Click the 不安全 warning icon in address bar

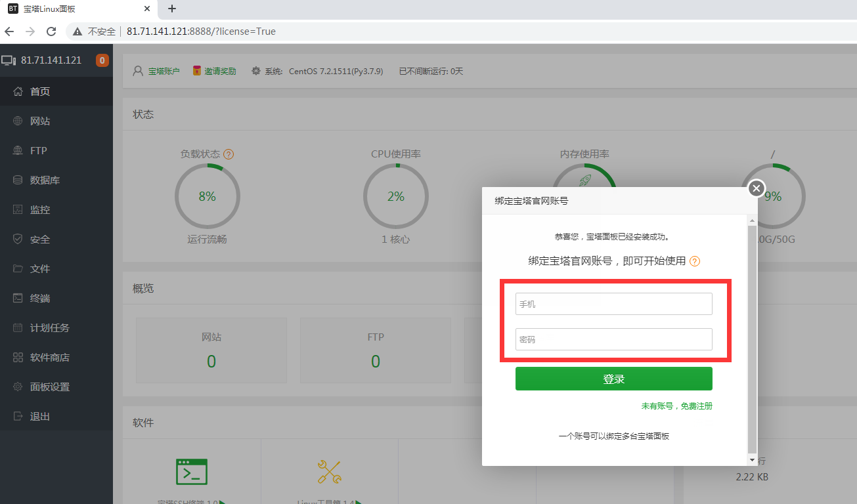coord(77,31)
